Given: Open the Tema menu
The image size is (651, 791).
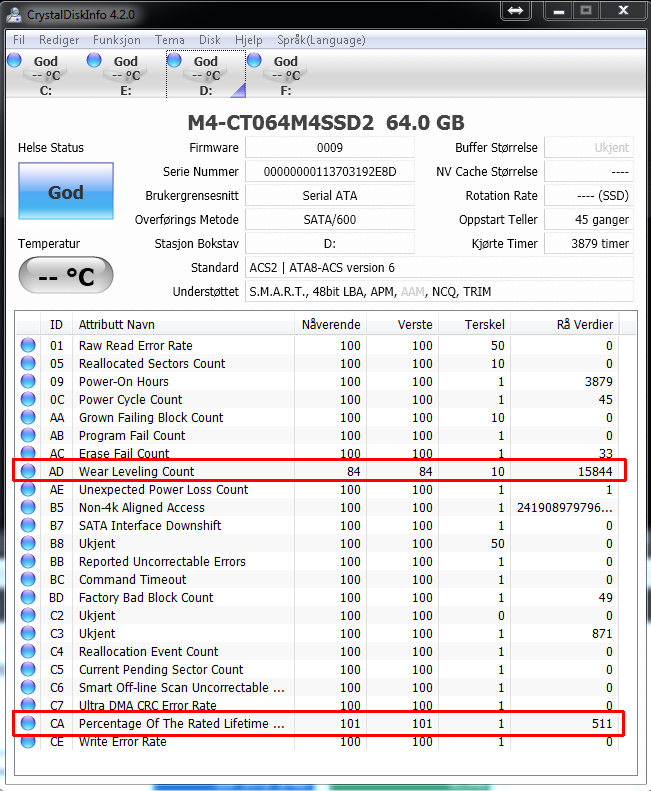Looking at the screenshot, I should 170,40.
